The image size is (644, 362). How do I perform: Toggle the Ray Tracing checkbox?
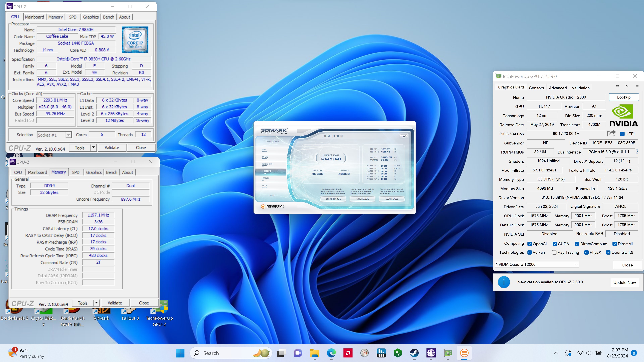pos(554,252)
